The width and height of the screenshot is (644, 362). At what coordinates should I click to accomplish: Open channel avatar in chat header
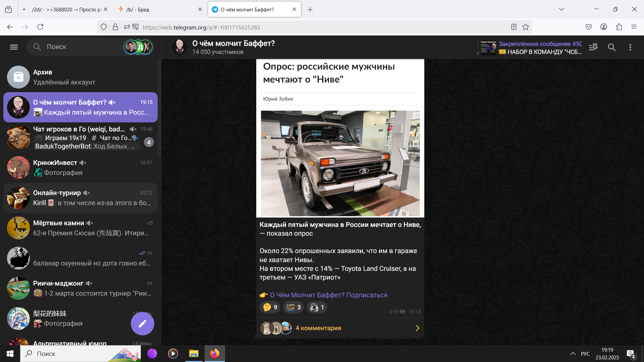[180, 47]
